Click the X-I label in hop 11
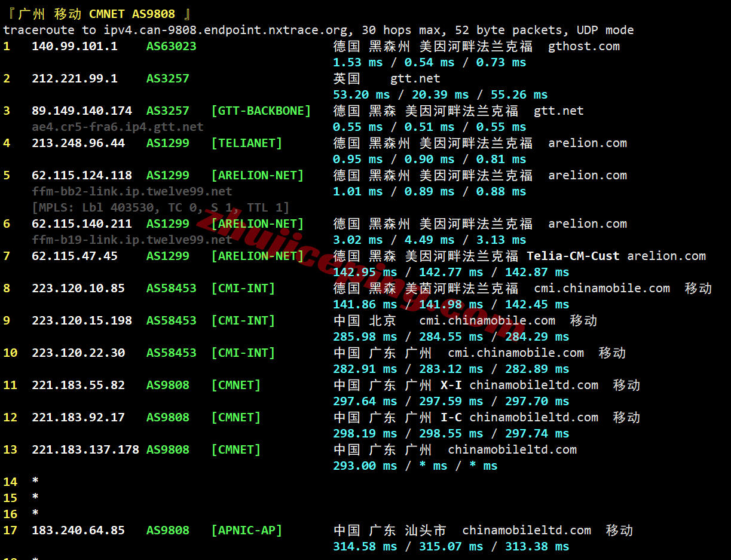The height and width of the screenshot is (560, 731). pyautogui.click(x=451, y=385)
